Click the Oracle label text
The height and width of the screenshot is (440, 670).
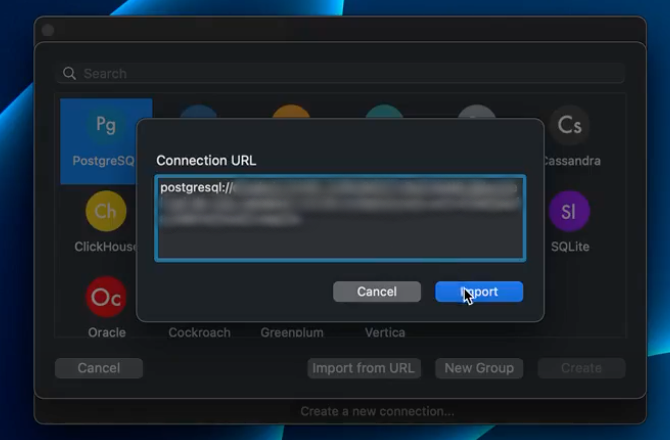click(x=107, y=332)
